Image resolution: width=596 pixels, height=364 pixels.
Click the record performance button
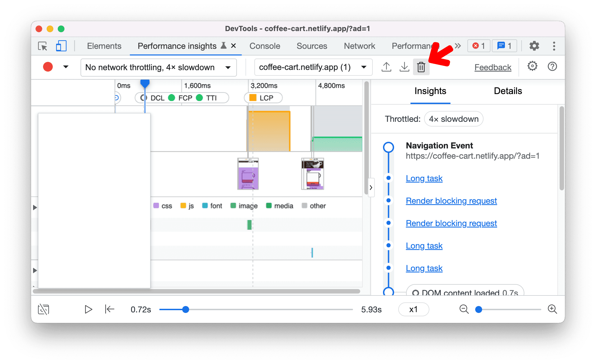47,67
